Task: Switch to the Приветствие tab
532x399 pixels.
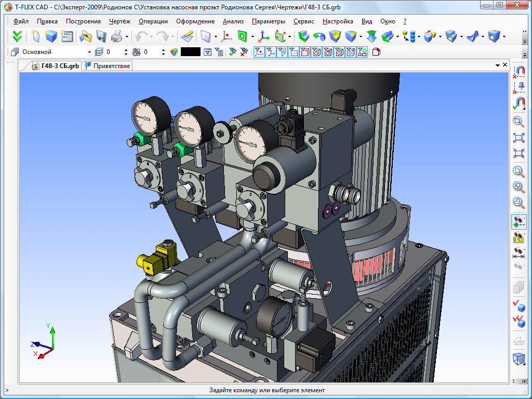Action: (x=108, y=65)
